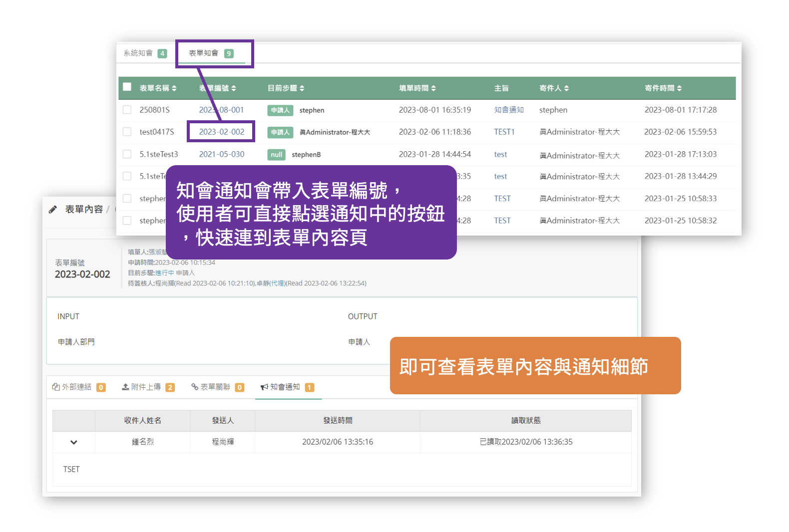Sort by 目前步驟 column arrows
789x532 pixels.
(302, 88)
